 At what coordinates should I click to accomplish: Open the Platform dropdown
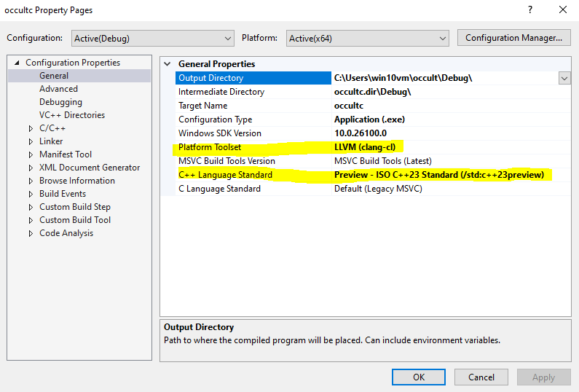pos(367,38)
